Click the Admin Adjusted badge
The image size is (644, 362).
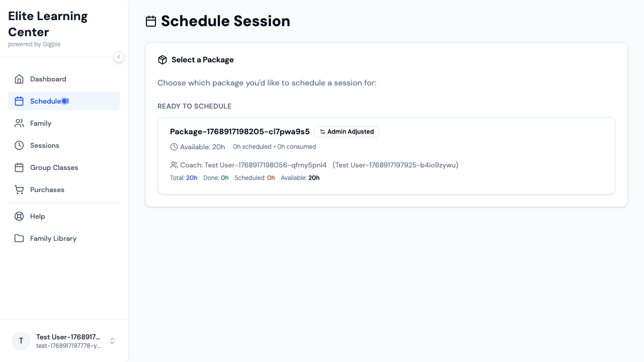click(x=347, y=132)
